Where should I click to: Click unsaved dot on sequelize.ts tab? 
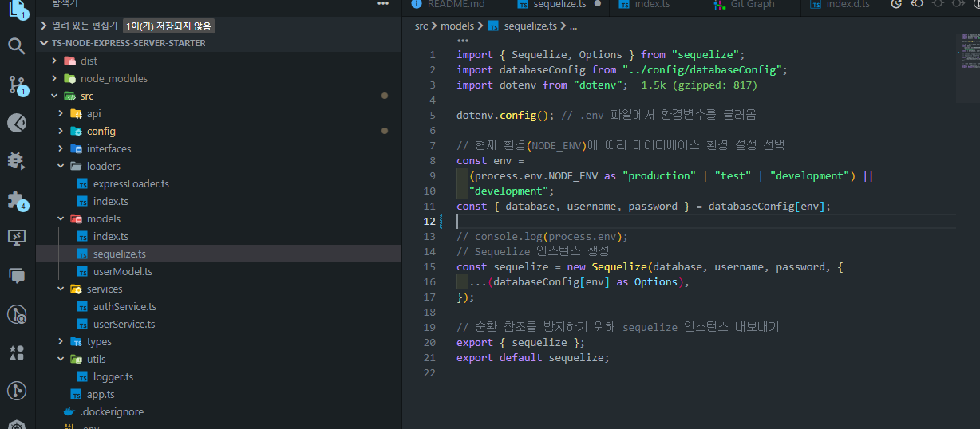coord(597,4)
